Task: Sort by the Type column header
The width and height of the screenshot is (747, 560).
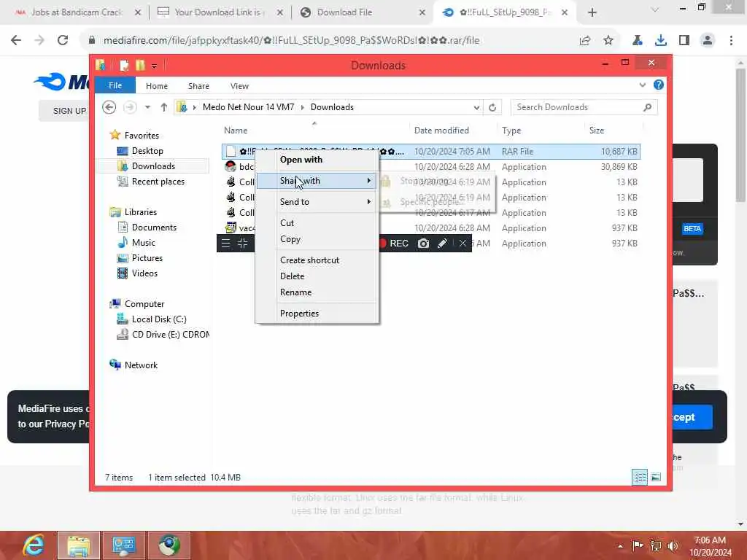Action: click(511, 131)
